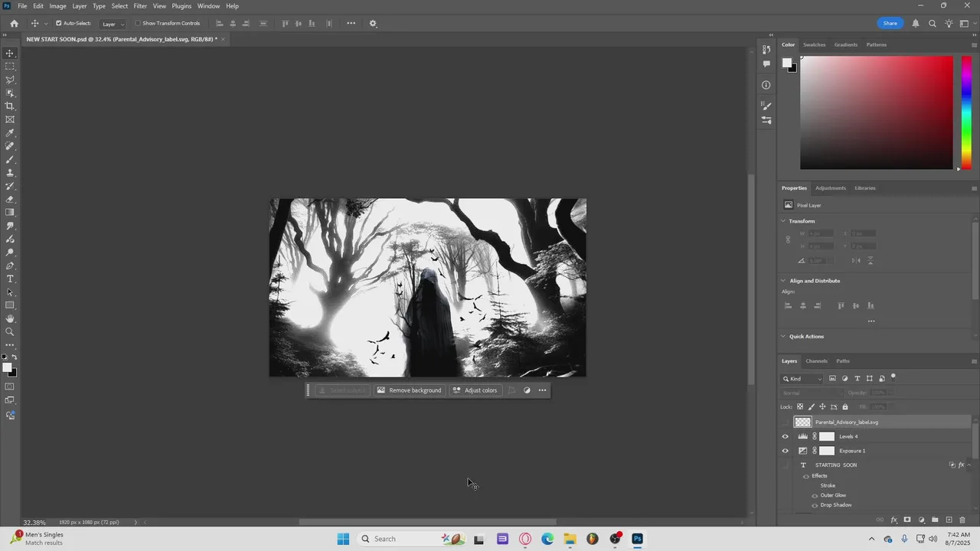Viewport: 980px width, 551px height.
Task: Click the Adjust colors button
Action: (x=475, y=390)
